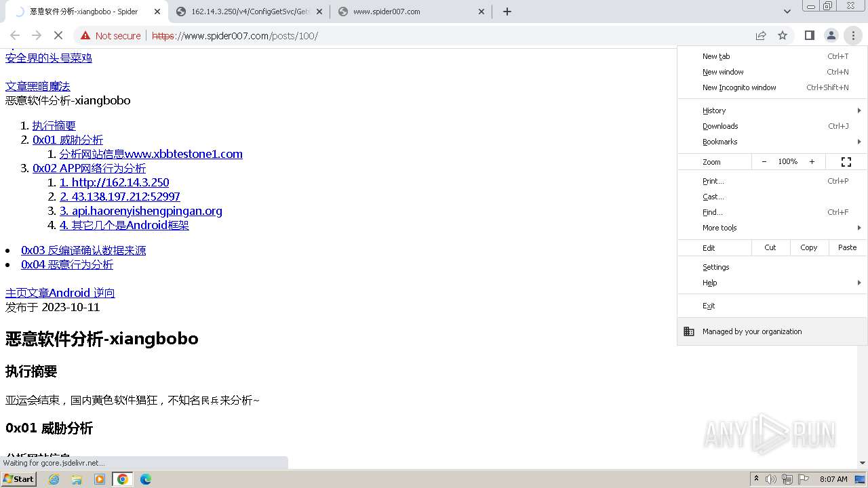Click Managed by your organization
Screen dimensions: 868x488
[x=772, y=331]
